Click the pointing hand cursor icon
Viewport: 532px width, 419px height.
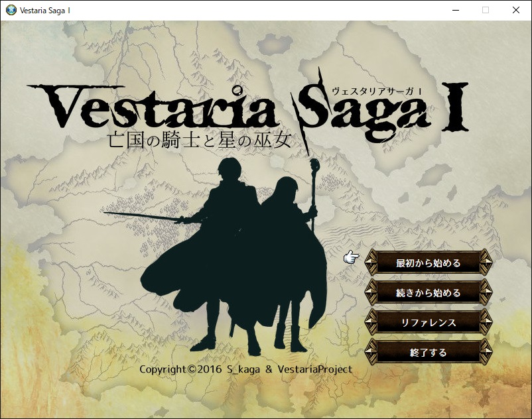[x=351, y=257]
